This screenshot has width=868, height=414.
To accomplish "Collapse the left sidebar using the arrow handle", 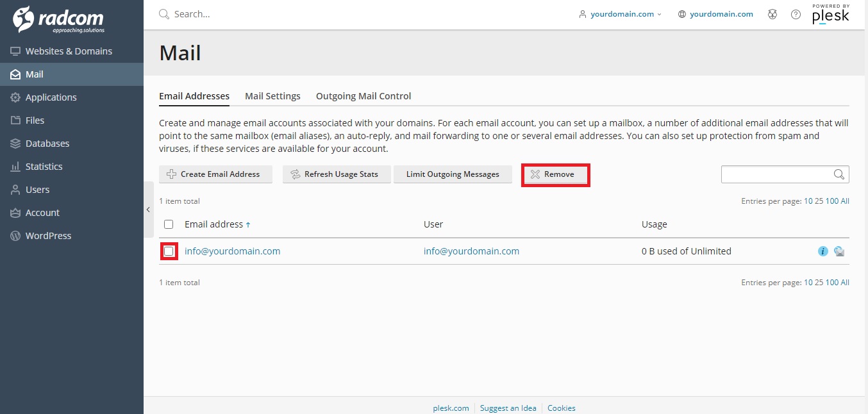I will [x=148, y=210].
